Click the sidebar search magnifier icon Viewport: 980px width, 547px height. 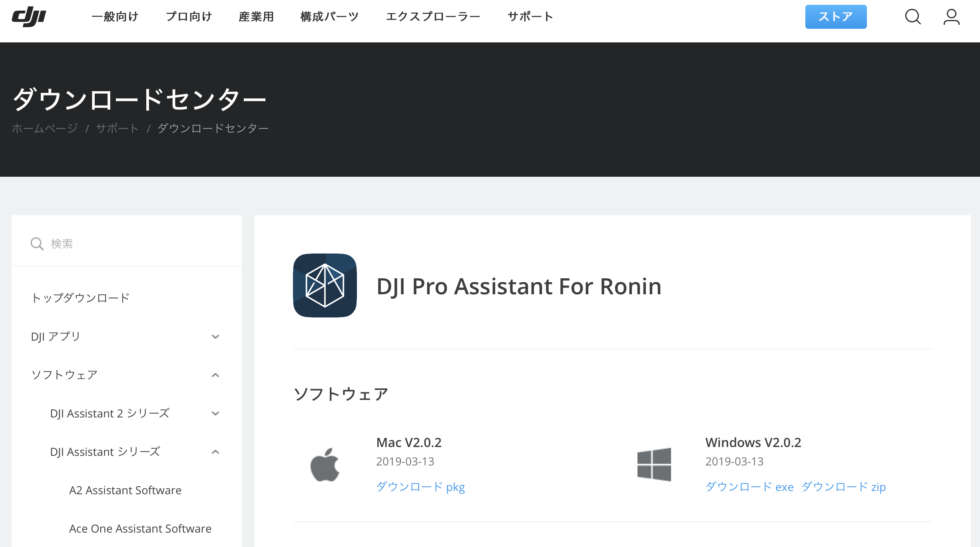37,244
